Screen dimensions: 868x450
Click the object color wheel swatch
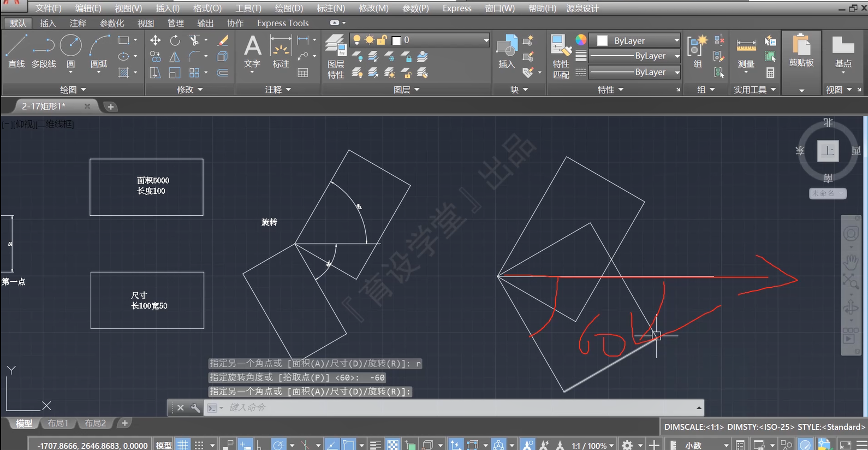[x=581, y=40]
